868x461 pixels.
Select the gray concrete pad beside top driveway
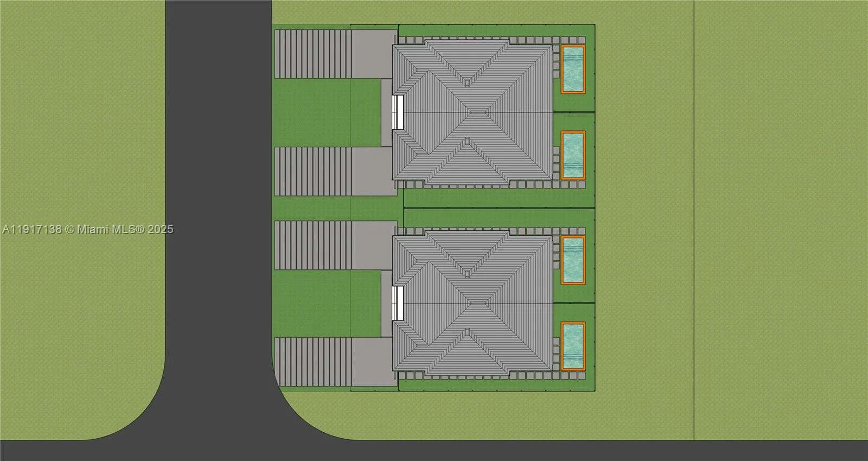tap(372, 54)
